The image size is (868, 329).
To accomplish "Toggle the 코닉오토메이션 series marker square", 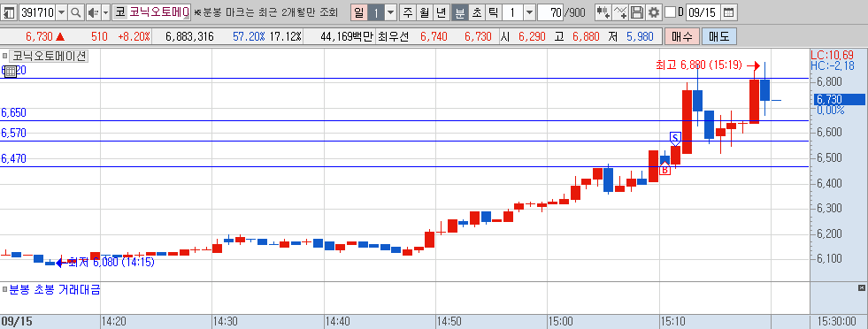I will pos(5,56).
